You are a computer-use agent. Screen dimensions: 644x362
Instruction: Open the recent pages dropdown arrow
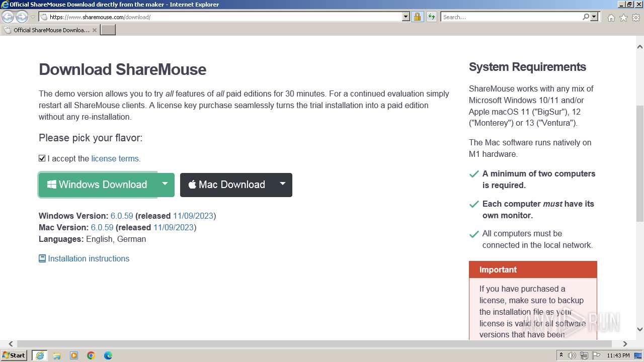tap(33, 17)
